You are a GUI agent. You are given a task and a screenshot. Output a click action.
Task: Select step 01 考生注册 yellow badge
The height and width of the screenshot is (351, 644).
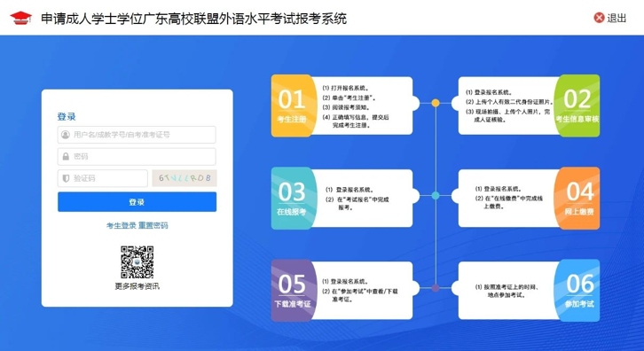tap(293, 105)
